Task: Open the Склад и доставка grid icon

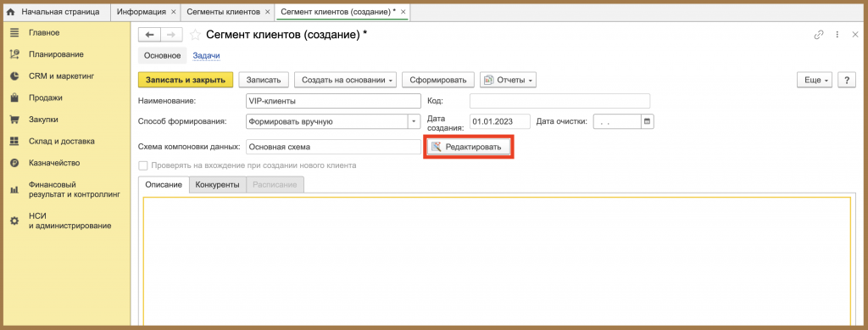Action: tap(14, 141)
